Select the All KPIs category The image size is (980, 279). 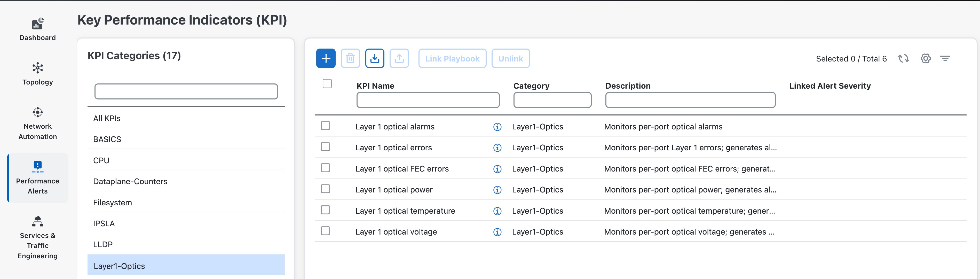[x=107, y=118]
